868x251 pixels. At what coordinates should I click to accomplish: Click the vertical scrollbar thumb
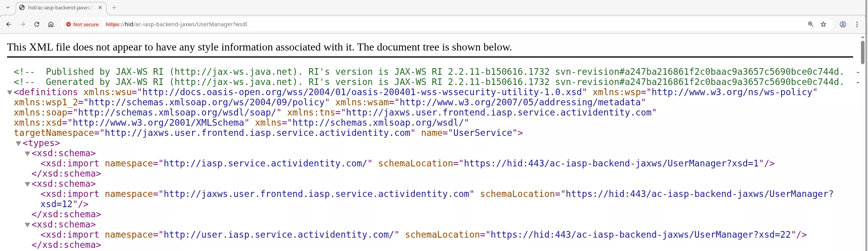863,52
